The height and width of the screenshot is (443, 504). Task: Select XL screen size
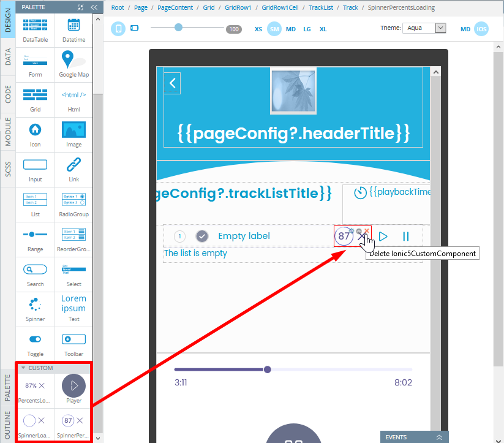point(323,29)
